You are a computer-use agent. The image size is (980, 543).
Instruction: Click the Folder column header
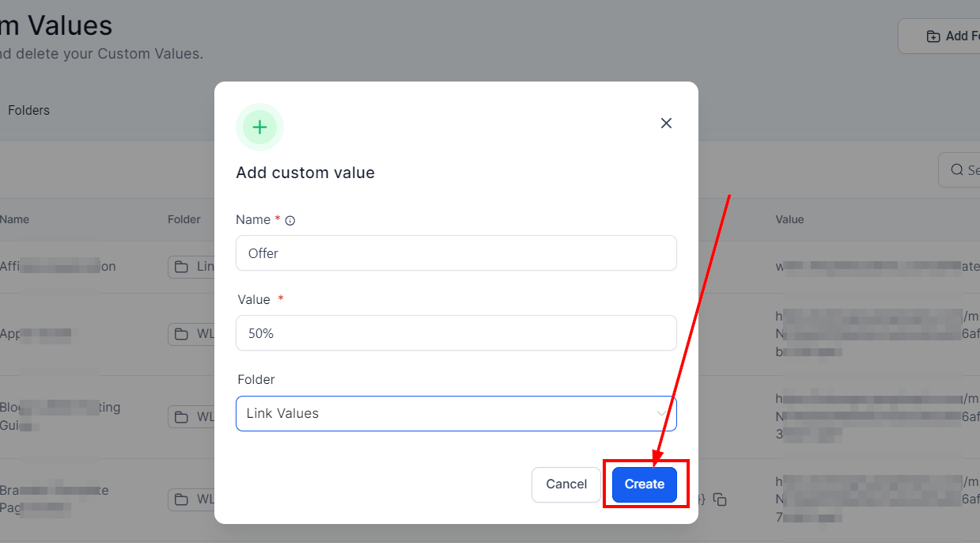(184, 219)
